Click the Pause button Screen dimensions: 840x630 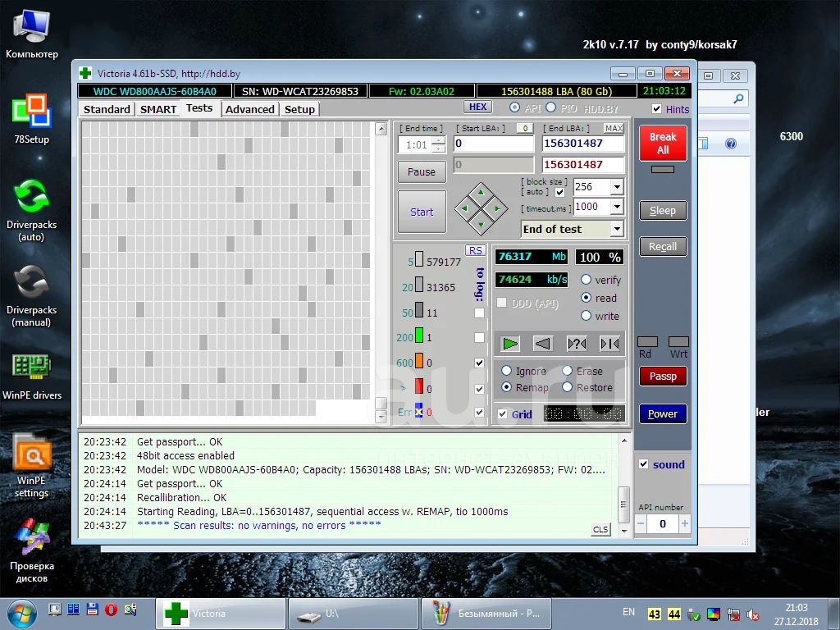[422, 172]
